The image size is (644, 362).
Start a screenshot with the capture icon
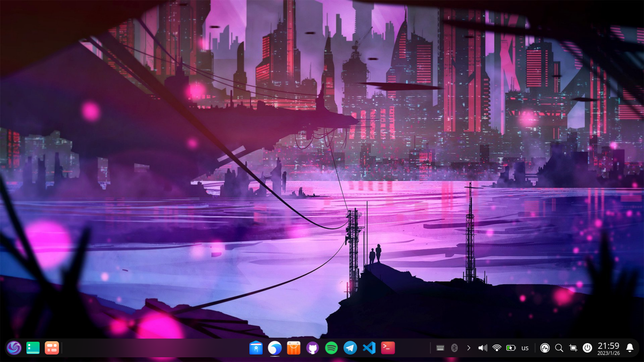tap(573, 348)
